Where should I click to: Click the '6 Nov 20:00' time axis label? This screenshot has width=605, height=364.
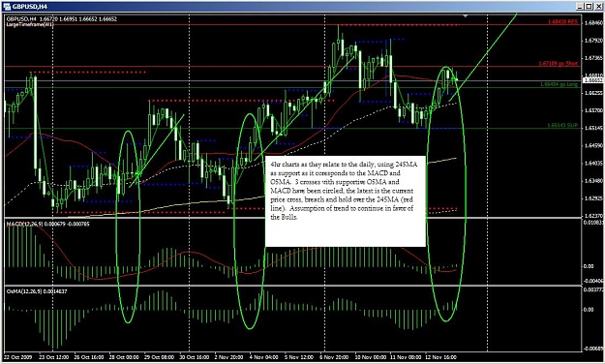pyautogui.click(x=334, y=357)
